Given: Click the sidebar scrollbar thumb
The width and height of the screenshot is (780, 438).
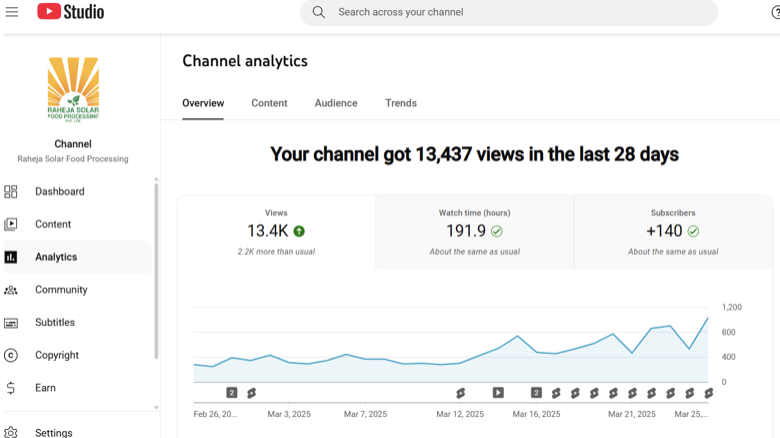Looking at the screenshot, I should (x=156, y=271).
